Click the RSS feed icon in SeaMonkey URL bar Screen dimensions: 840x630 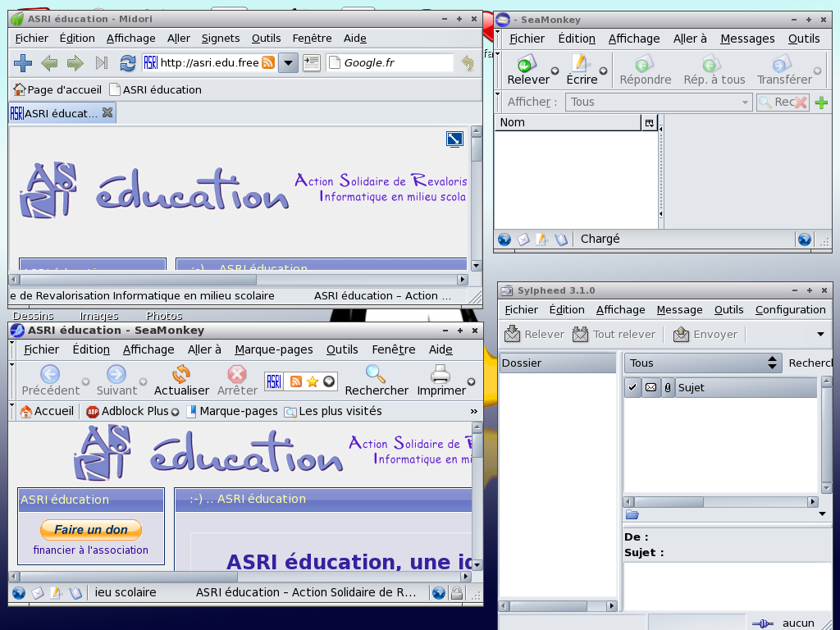(295, 381)
